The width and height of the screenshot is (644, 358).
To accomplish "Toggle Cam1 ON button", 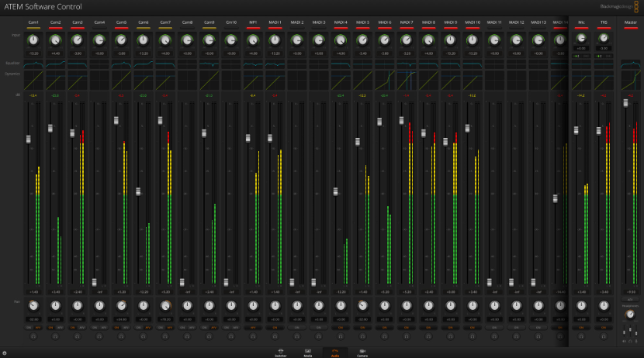I will coord(29,327).
